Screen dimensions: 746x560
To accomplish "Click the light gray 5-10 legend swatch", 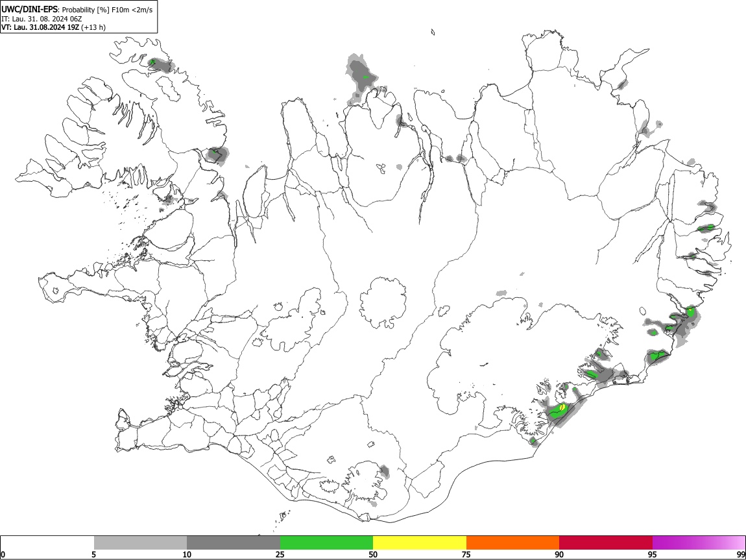I will click(140, 542).
